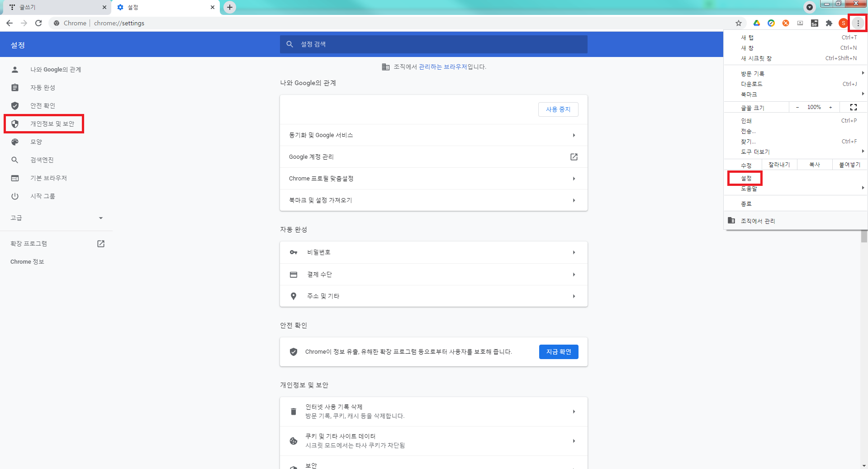Click the forward navigation arrow

(x=24, y=23)
